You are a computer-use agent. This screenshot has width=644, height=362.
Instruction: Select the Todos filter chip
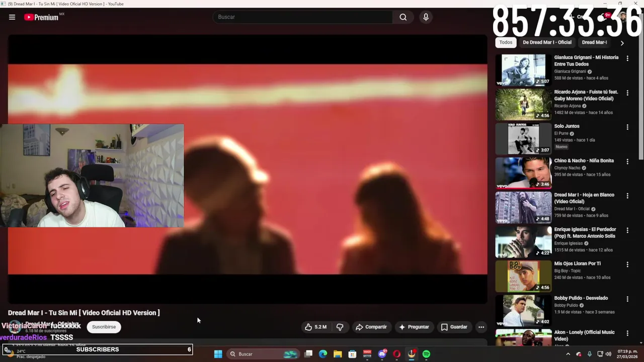506,42
